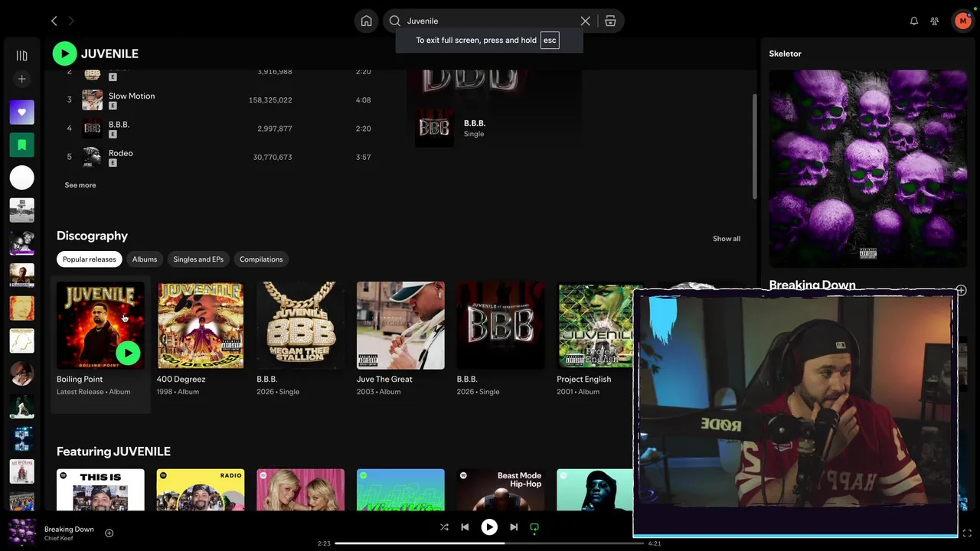This screenshot has width=980, height=551.
Task: Click the search magnifier icon
Action: tap(395, 21)
